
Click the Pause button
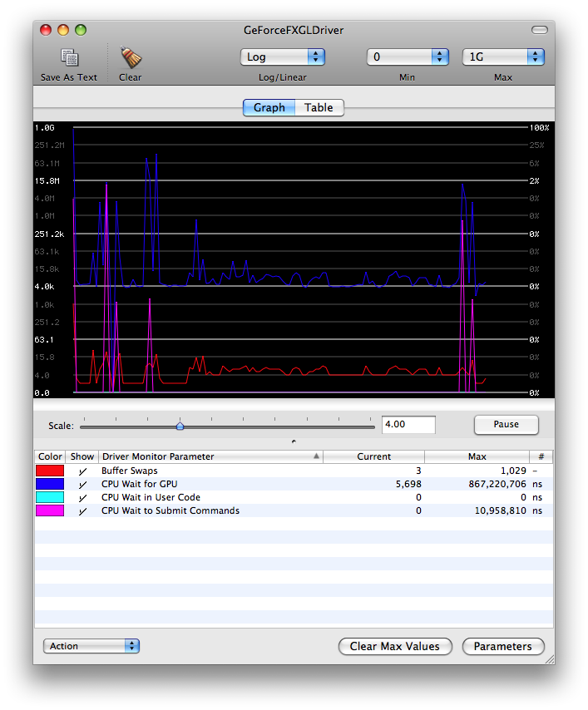click(506, 425)
